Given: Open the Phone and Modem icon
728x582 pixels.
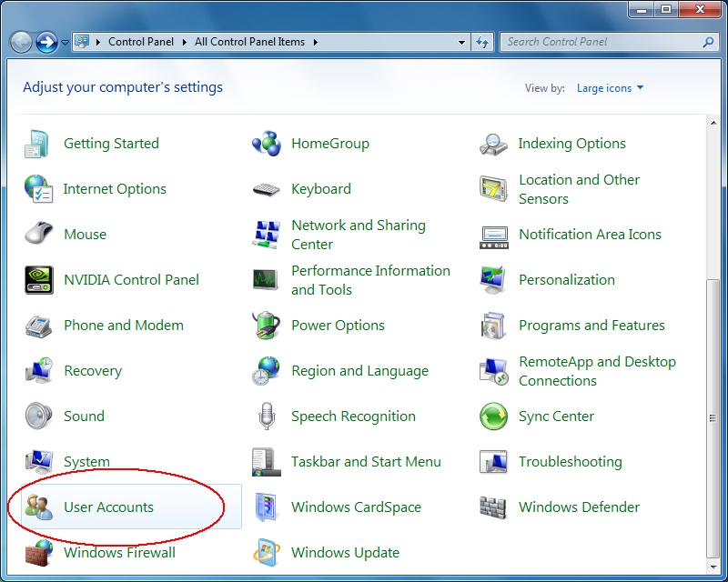Looking at the screenshot, I should 38,326.
